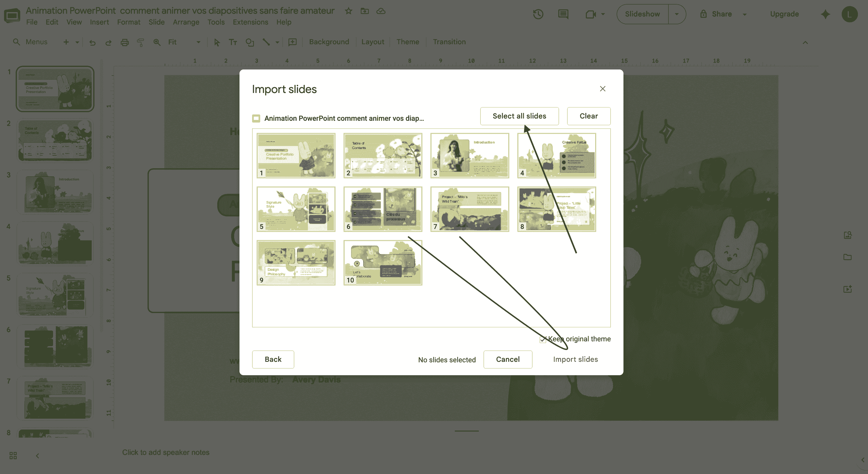Click the print icon

(125, 42)
